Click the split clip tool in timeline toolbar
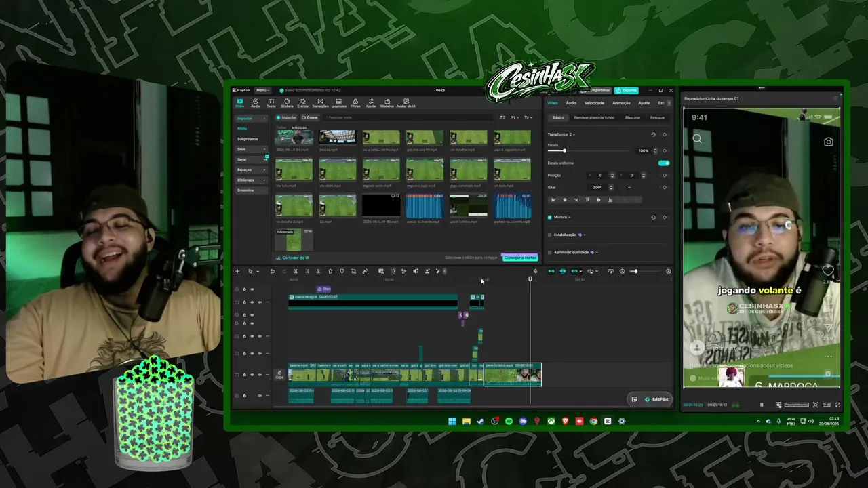The image size is (868, 488). 296,271
